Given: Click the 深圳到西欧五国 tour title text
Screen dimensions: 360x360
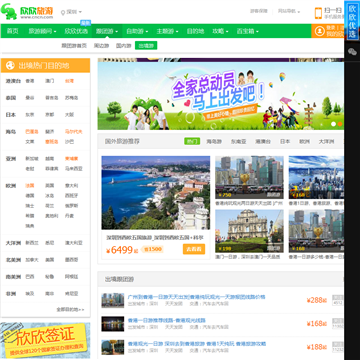Looking at the screenshot, I should click(x=155, y=238).
